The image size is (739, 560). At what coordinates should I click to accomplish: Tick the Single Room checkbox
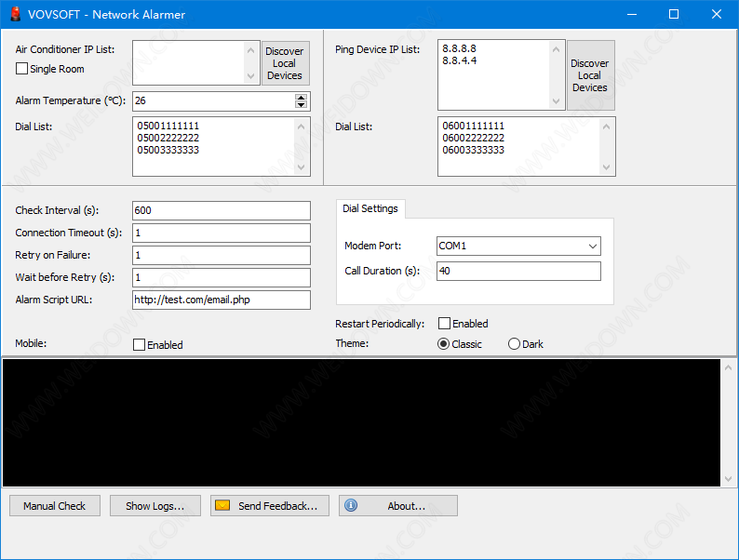click(21, 69)
